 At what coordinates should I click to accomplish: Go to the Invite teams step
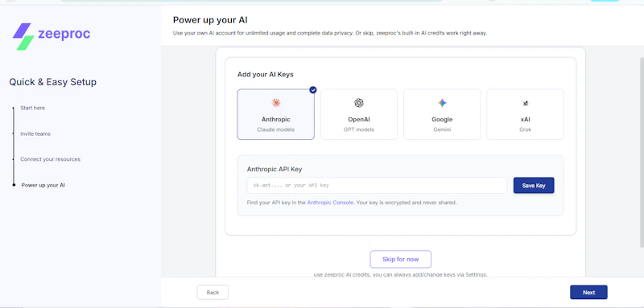coord(35,133)
